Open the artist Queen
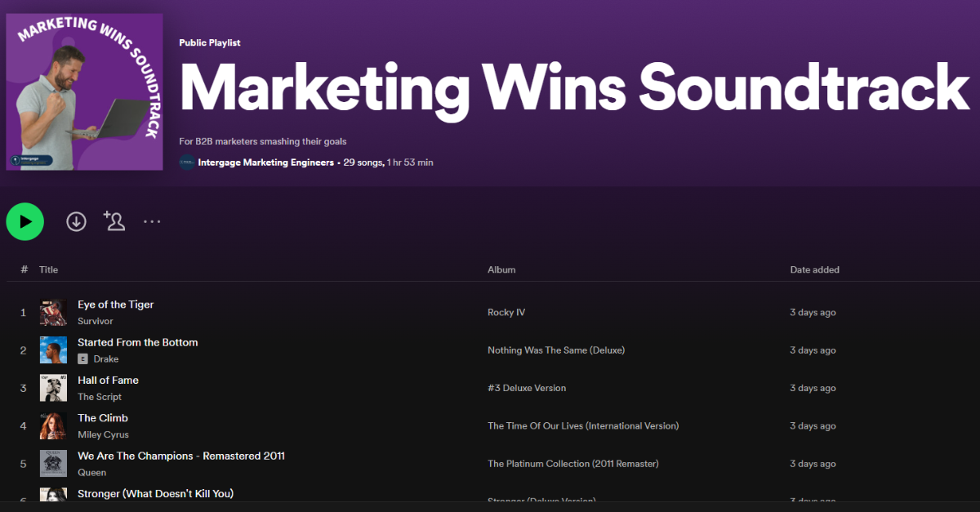This screenshot has height=512, width=980. (92, 473)
